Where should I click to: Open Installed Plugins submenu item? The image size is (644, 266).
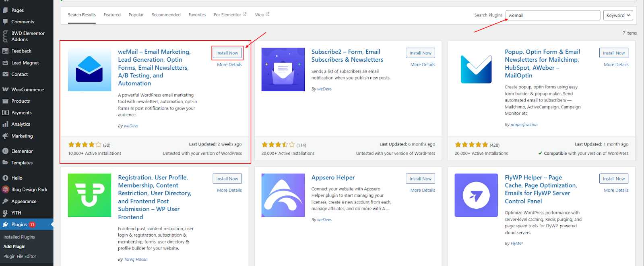(x=19, y=237)
